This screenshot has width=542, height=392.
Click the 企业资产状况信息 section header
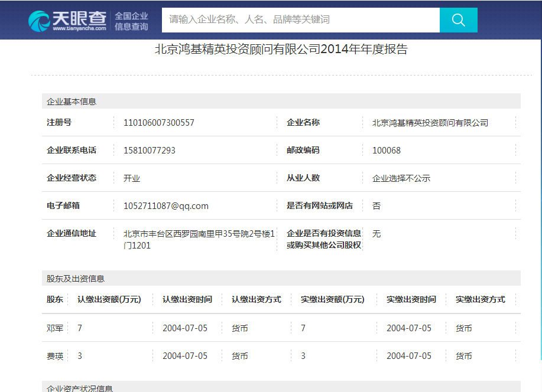pyautogui.click(x=80, y=388)
